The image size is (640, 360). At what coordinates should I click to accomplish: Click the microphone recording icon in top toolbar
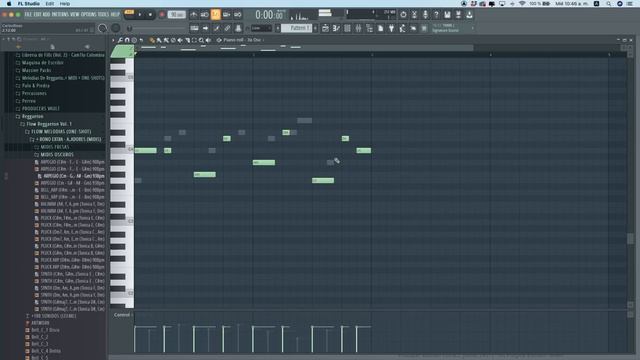pos(425,15)
